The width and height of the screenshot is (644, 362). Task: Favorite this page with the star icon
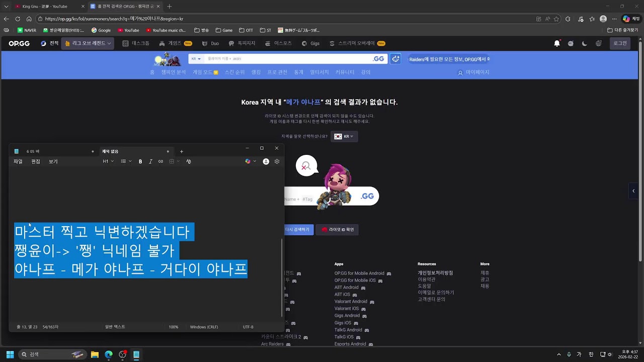point(556,19)
